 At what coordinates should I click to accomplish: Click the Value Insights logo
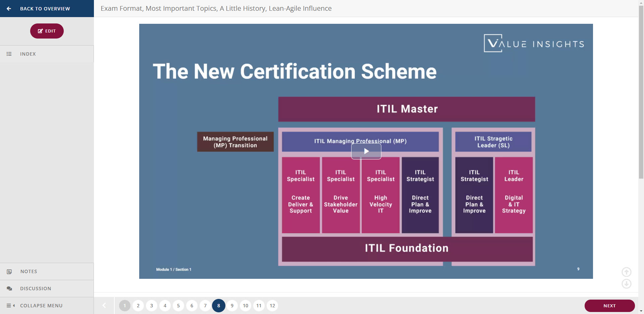(x=534, y=43)
